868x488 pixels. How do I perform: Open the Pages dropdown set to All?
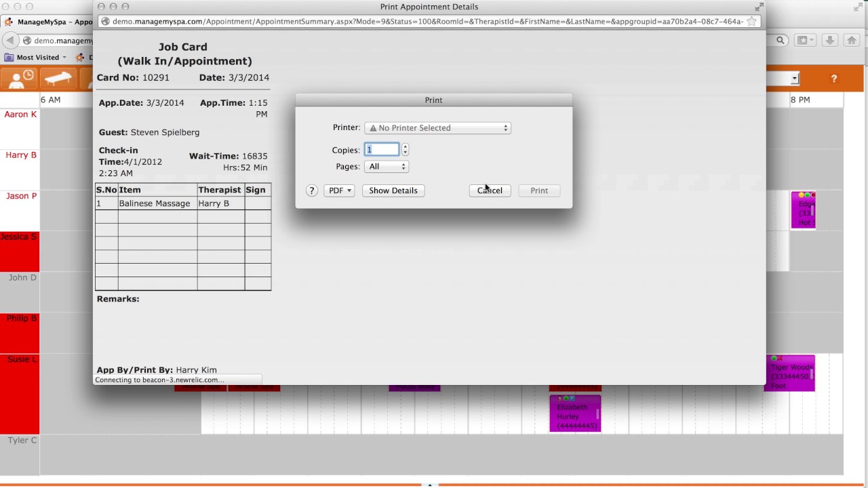387,167
